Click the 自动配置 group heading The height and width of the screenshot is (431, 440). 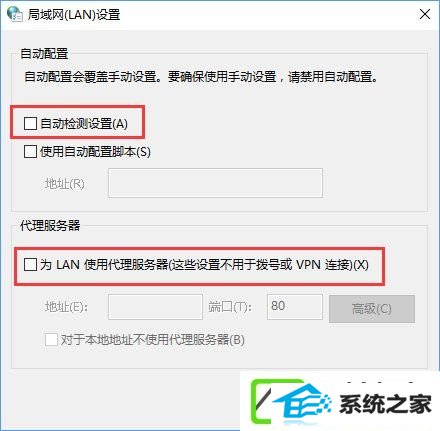tap(44, 54)
